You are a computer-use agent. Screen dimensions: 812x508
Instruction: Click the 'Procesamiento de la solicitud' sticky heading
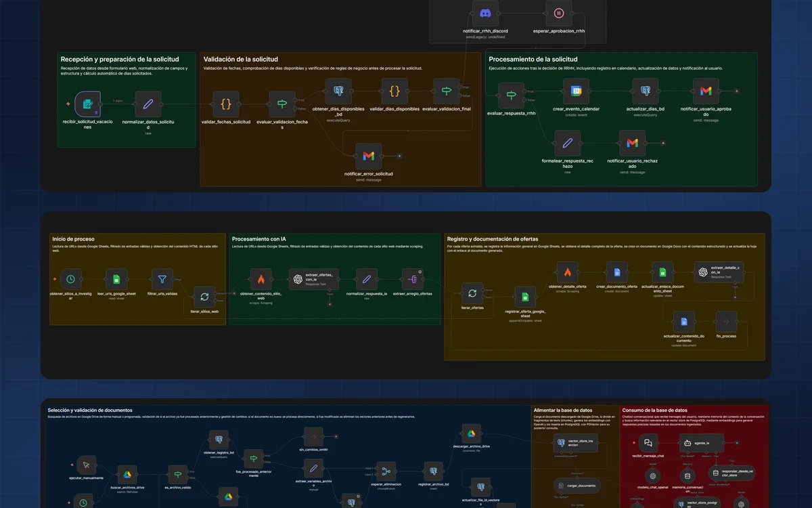[x=533, y=60]
